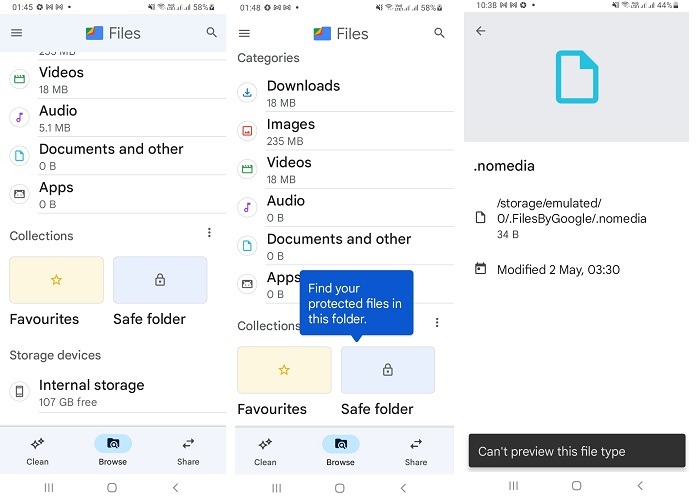Screen dimensions: 700x500
Task: Open Collections overflow menu in middle screen
Action: tap(437, 323)
